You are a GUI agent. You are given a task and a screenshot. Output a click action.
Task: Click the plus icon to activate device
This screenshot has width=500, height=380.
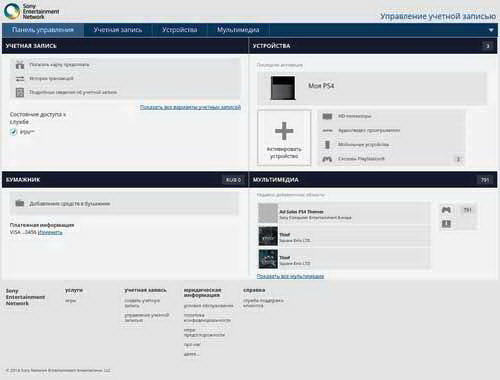284,131
